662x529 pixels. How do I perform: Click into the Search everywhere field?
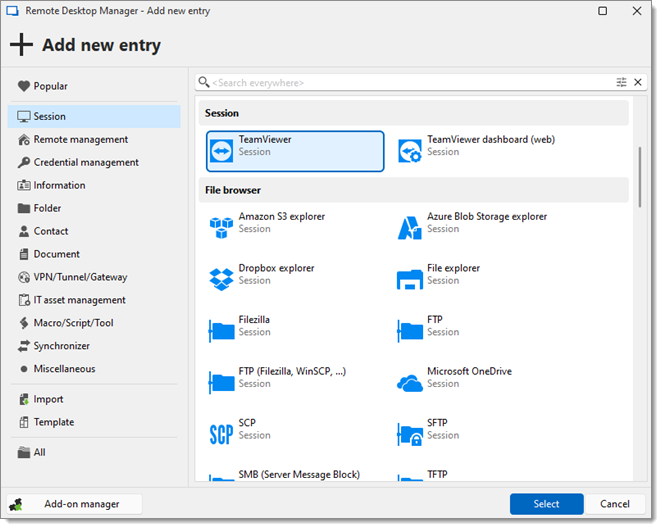tap(413, 82)
